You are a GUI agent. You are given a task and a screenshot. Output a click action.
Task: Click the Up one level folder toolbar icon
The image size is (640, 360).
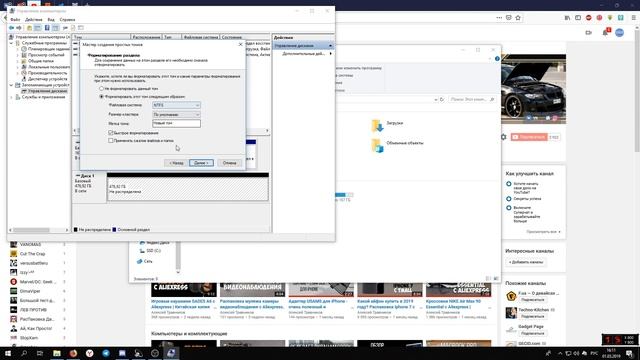29,28
